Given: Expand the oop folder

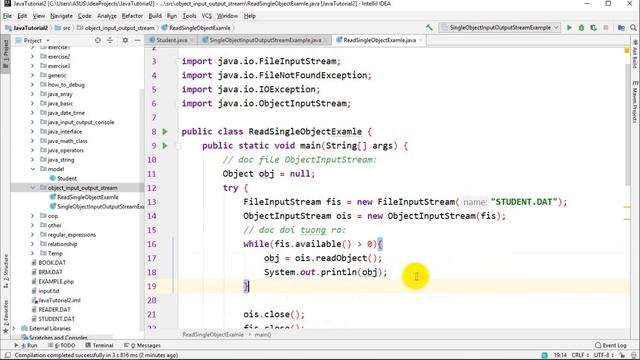Looking at the screenshot, I should pos(32,216).
